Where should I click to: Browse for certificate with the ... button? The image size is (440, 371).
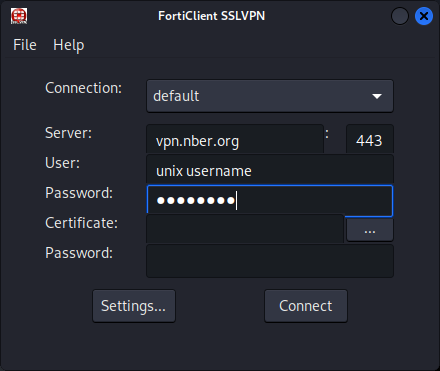pyautogui.click(x=370, y=229)
